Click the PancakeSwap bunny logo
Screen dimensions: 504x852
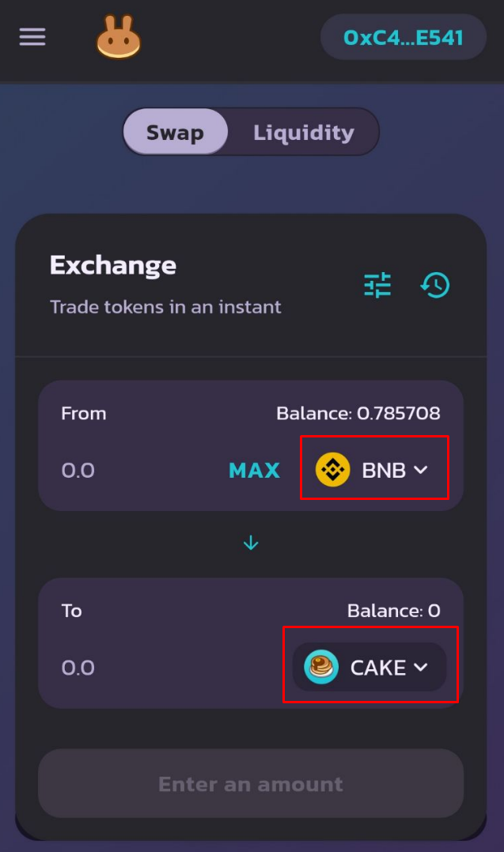click(119, 37)
